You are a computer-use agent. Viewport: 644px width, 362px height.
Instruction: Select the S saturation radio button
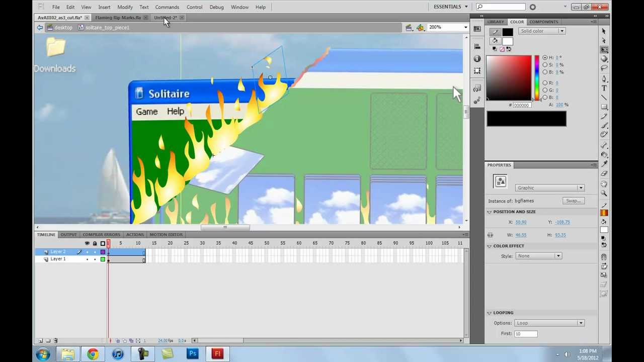coord(545,65)
